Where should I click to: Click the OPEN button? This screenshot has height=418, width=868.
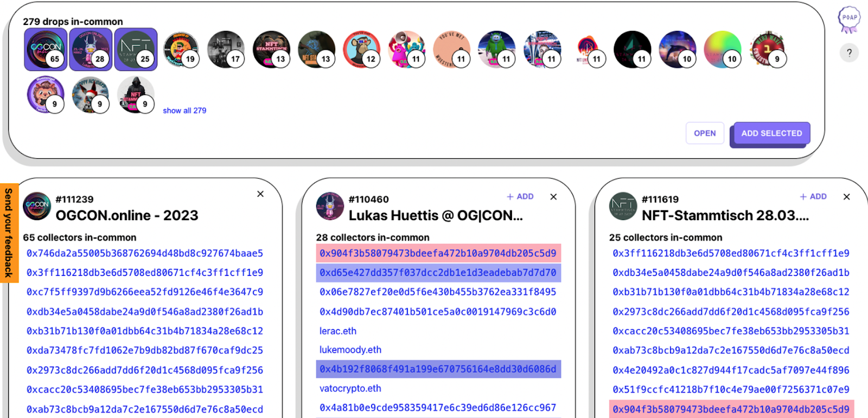click(705, 133)
